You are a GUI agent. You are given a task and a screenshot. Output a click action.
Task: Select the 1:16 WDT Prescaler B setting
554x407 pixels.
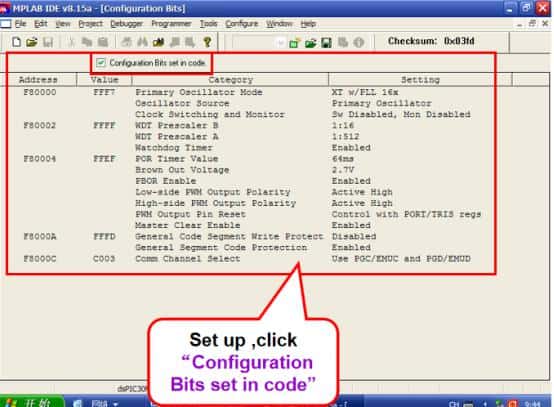click(x=343, y=125)
